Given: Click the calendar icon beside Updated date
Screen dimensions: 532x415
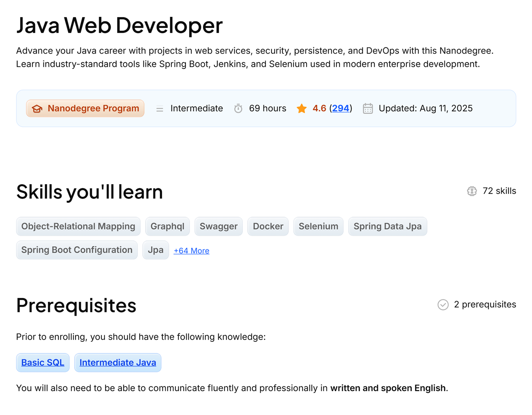Looking at the screenshot, I should click(x=367, y=108).
